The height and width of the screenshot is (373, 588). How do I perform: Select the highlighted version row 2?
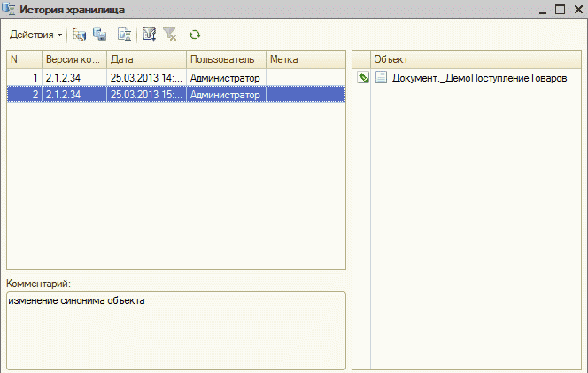151,93
